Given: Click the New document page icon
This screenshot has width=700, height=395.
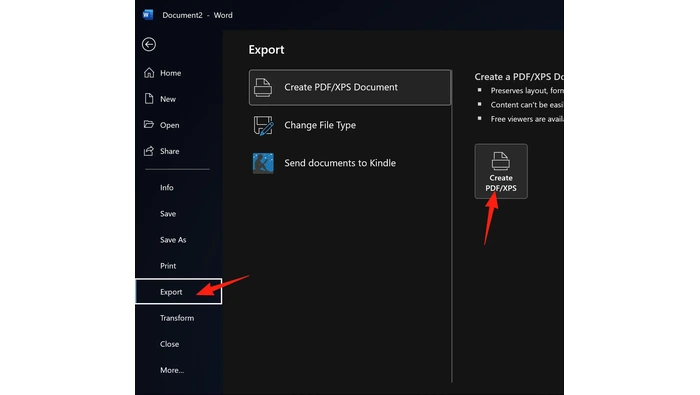Looking at the screenshot, I should point(149,99).
